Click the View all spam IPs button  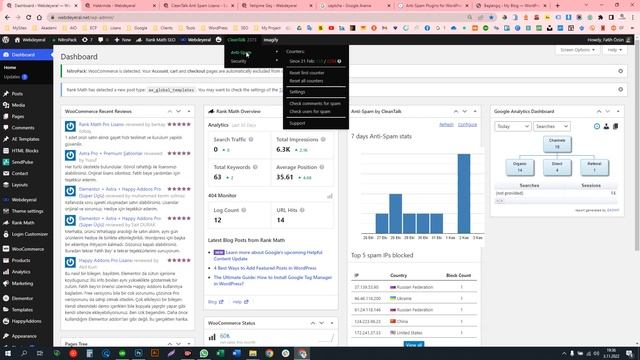pos(413,345)
